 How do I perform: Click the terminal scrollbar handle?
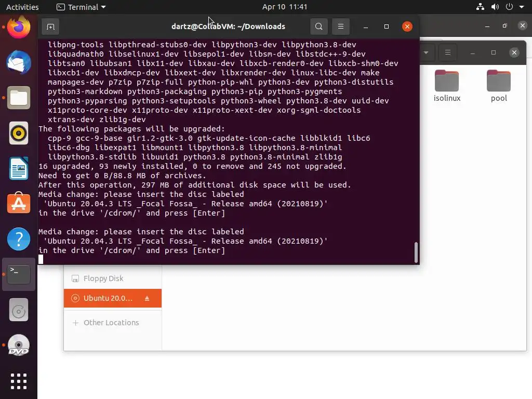pos(416,252)
